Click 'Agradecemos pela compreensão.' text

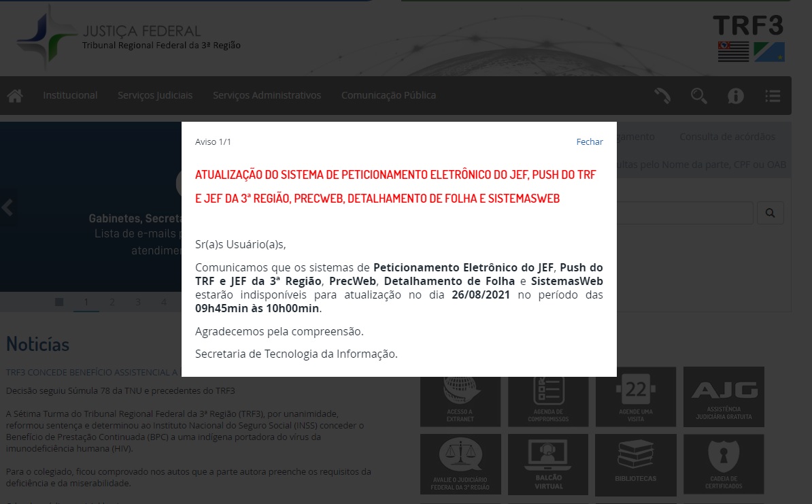(x=279, y=331)
